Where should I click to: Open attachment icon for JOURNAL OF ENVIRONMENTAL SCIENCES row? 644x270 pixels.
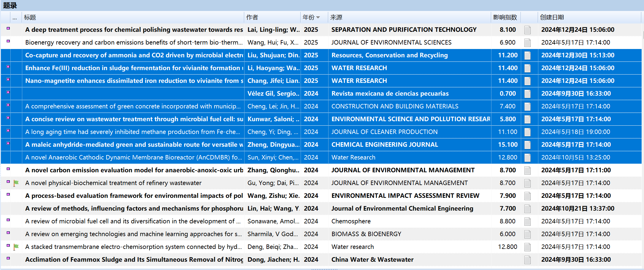[x=527, y=43]
